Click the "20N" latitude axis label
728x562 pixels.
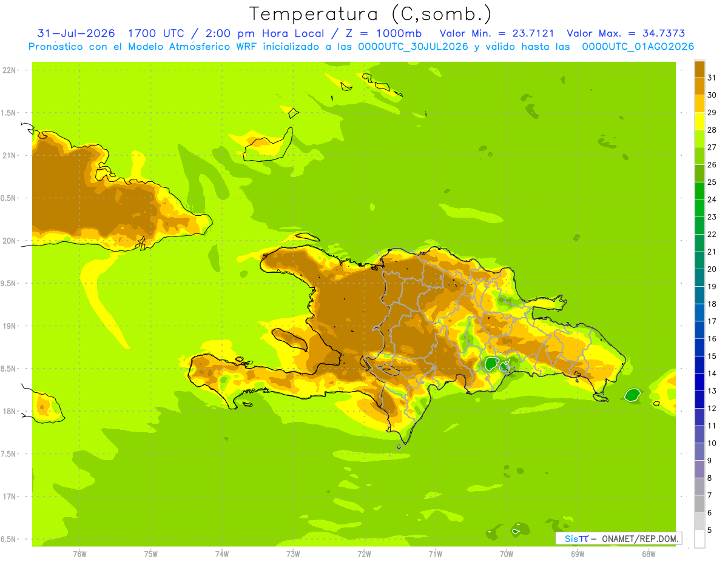click(10, 241)
